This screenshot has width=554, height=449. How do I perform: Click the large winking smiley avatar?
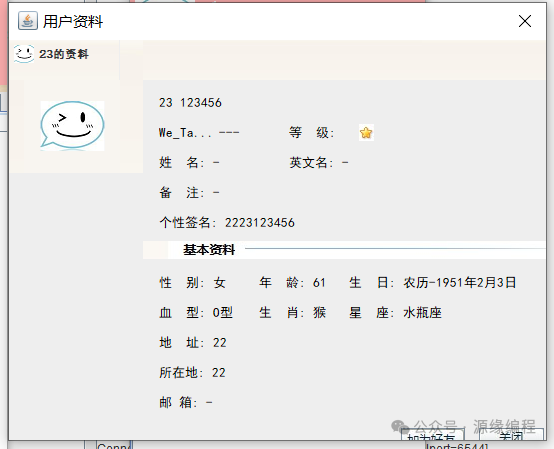[72, 125]
